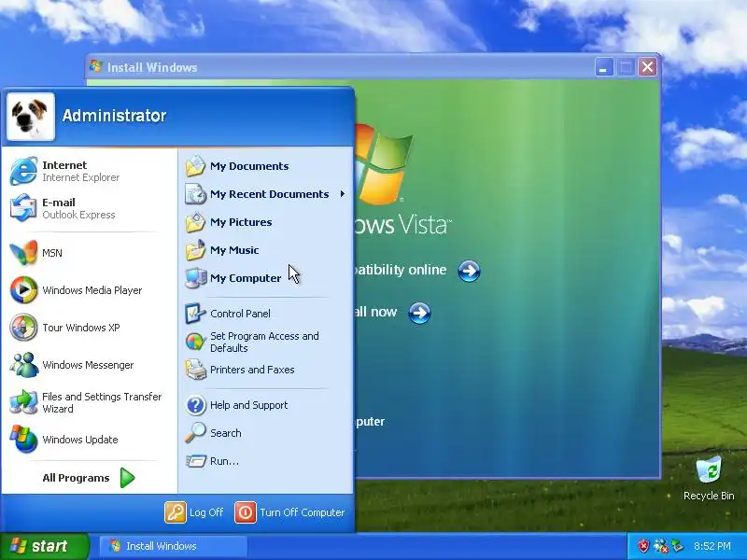747x560 pixels.
Task: Open the My Documents folder icon
Action: [195, 166]
